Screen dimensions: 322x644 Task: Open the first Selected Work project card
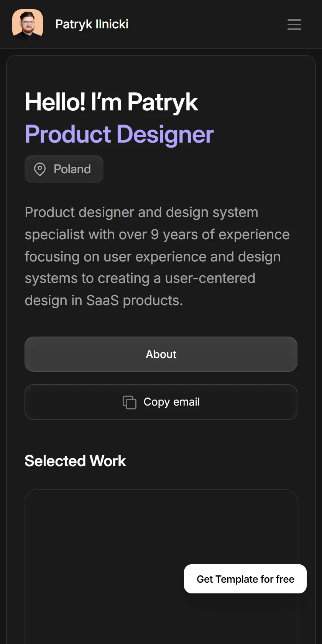click(161, 567)
